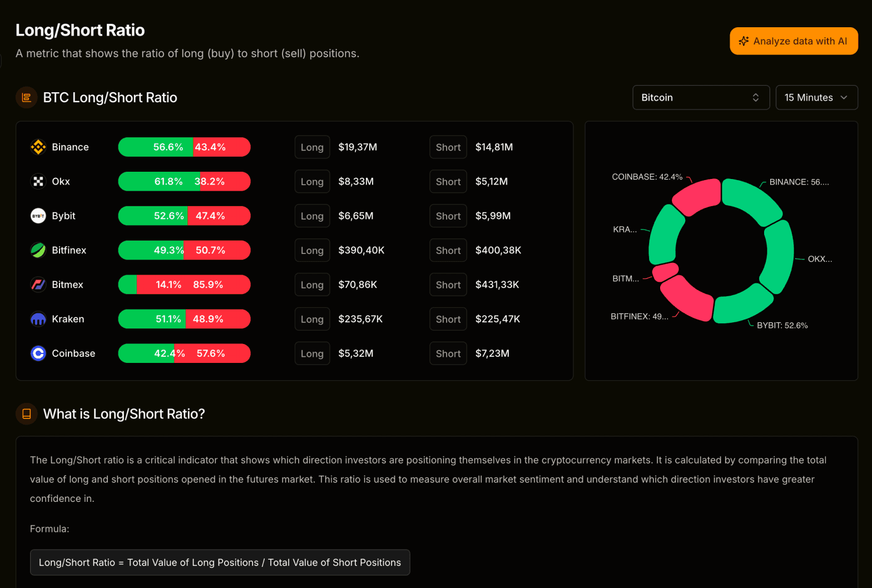Click the Short tag in the Okx row
This screenshot has width=872, height=588.
point(448,182)
